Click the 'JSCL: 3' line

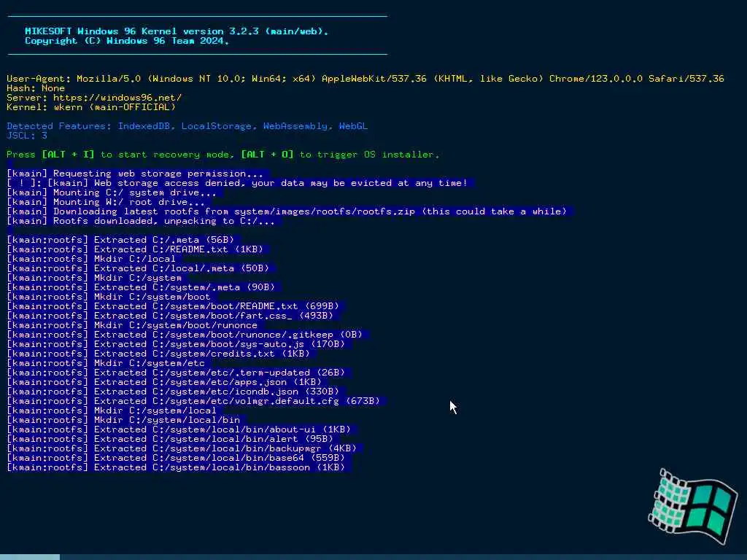point(27,136)
